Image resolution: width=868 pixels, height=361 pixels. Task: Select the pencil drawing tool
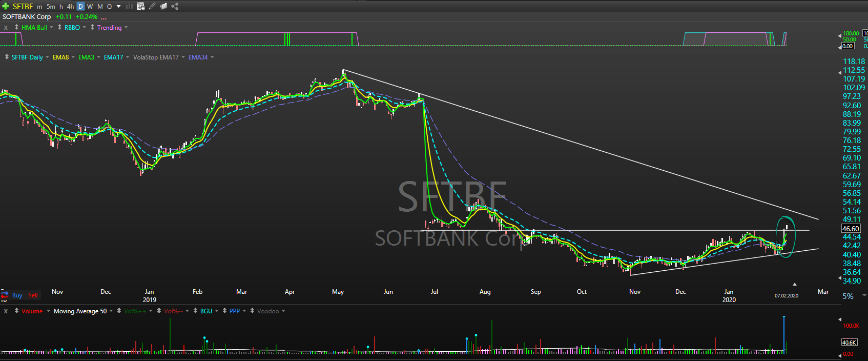click(x=152, y=7)
